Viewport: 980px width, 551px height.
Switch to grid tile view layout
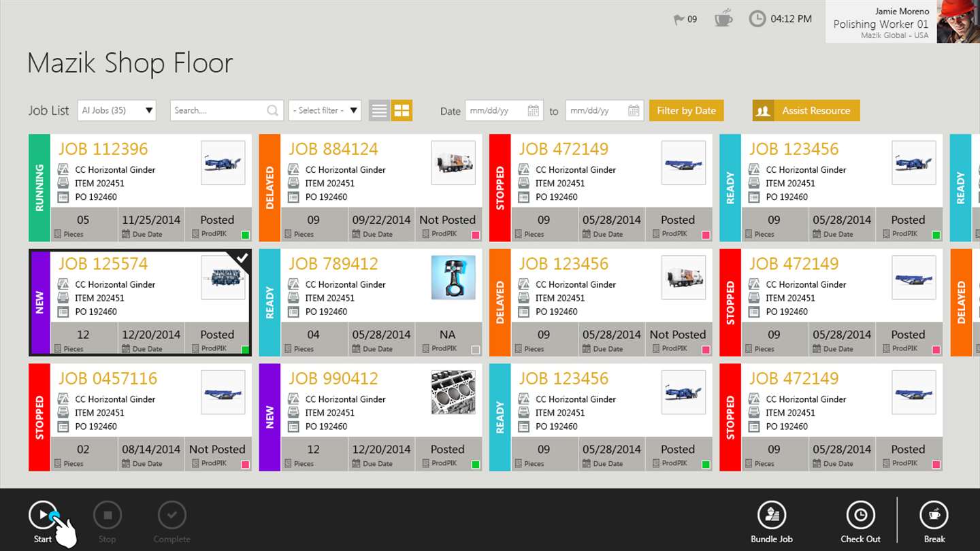[x=402, y=111]
